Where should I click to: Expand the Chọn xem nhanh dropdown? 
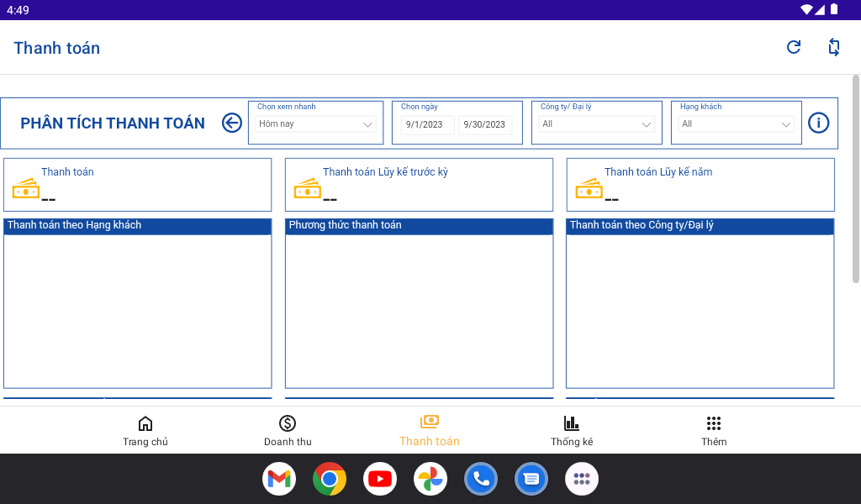tap(315, 124)
